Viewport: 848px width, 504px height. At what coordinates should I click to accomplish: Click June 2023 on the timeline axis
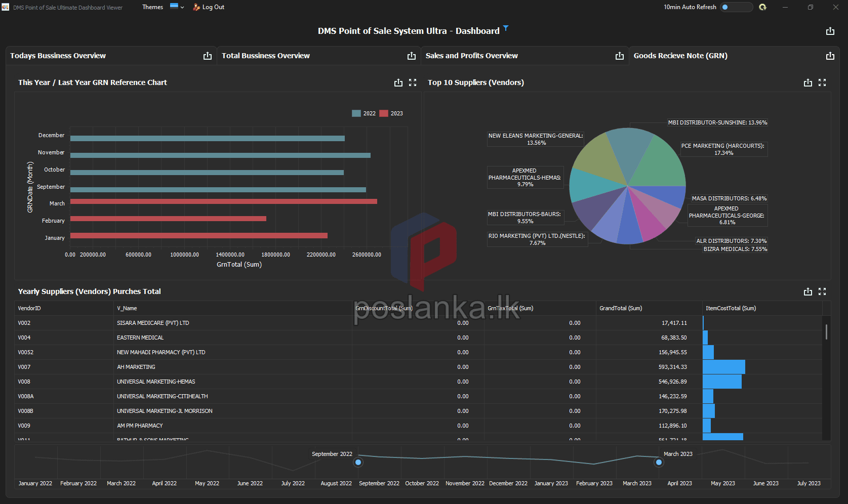point(765,483)
